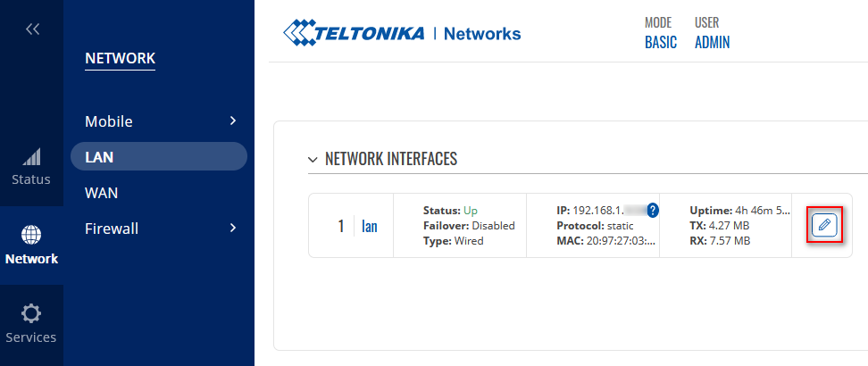
Task: Switch mode by clicking BASIC
Action: coord(661,42)
